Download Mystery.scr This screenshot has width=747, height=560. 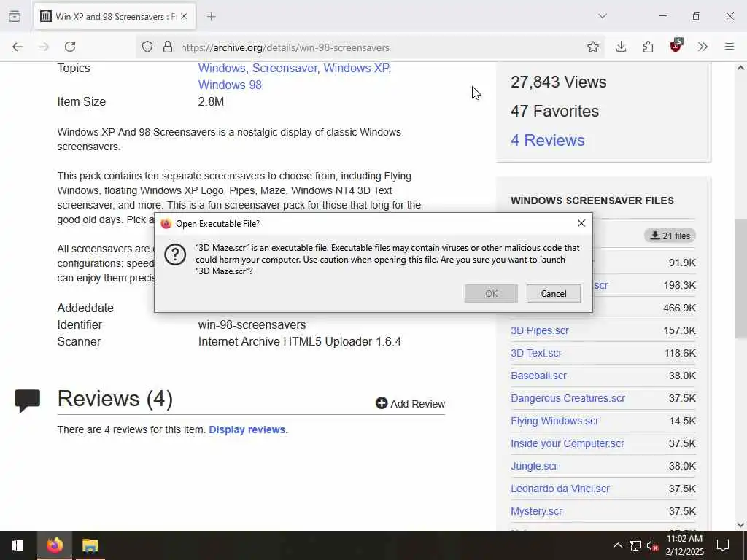pos(536,511)
